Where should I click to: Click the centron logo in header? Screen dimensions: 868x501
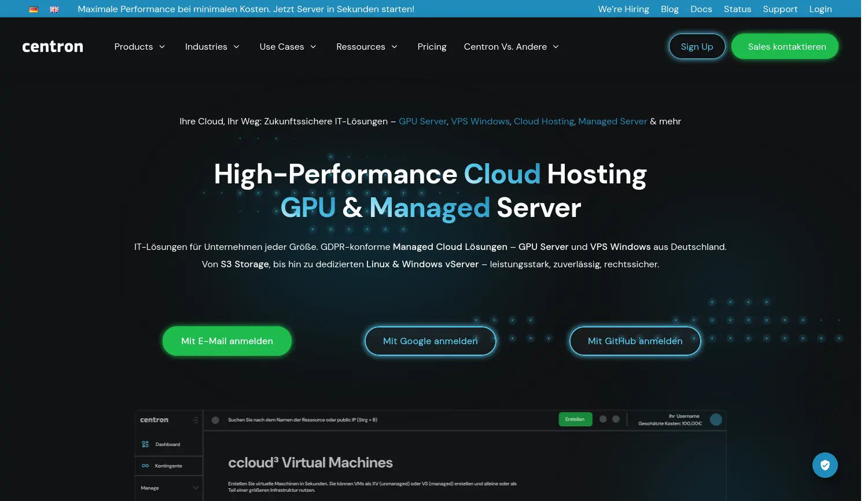(x=53, y=47)
